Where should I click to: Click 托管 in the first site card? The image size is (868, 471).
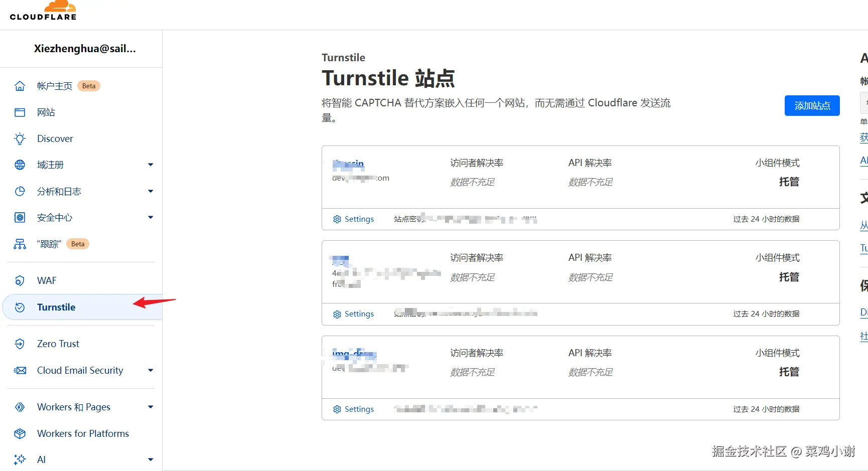pos(789,182)
